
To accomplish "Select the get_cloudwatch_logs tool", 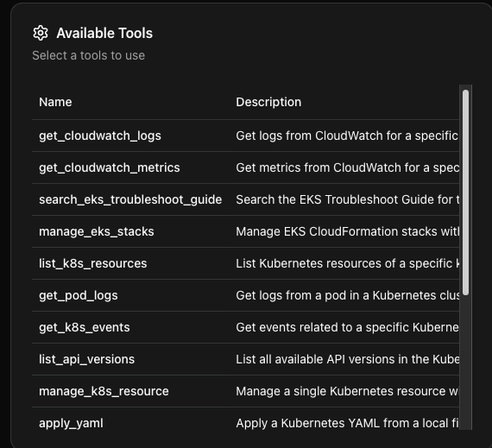I will pyautogui.click(x=100, y=136).
